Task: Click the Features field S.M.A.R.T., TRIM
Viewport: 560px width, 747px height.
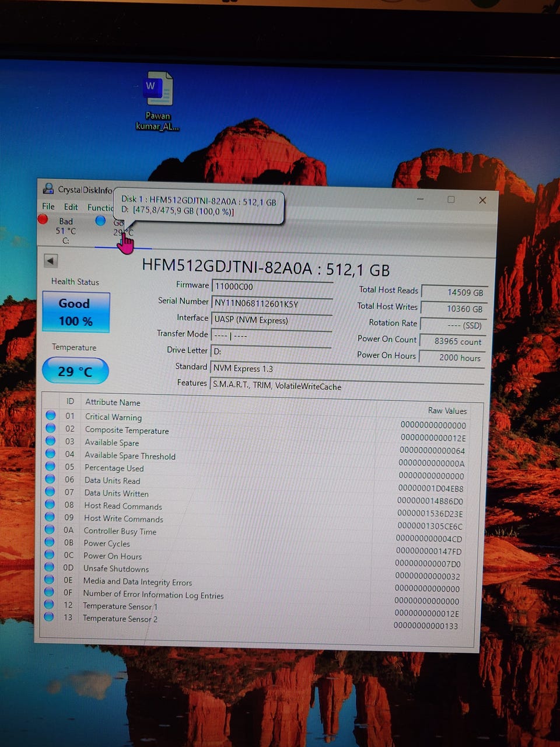Action: point(347,386)
